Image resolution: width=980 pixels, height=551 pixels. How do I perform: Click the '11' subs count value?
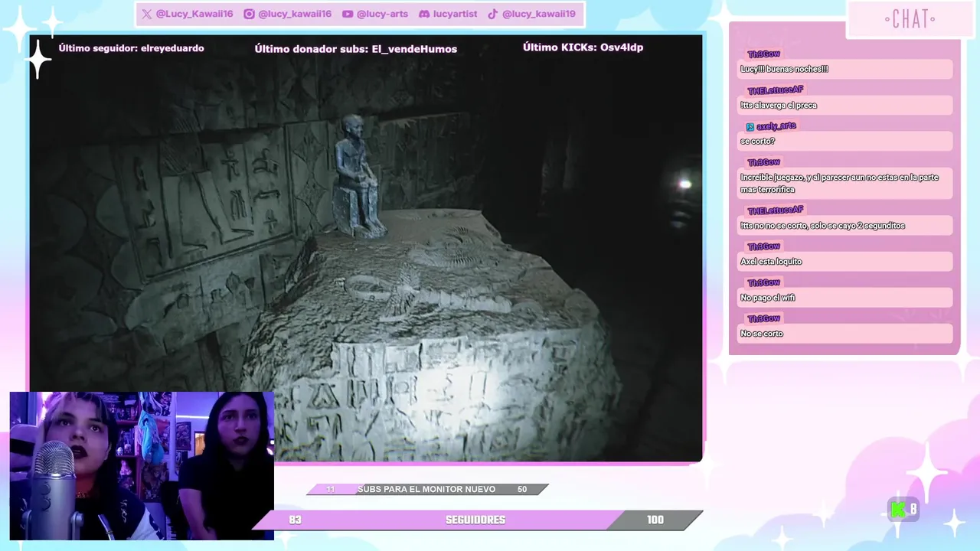coord(330,489)
